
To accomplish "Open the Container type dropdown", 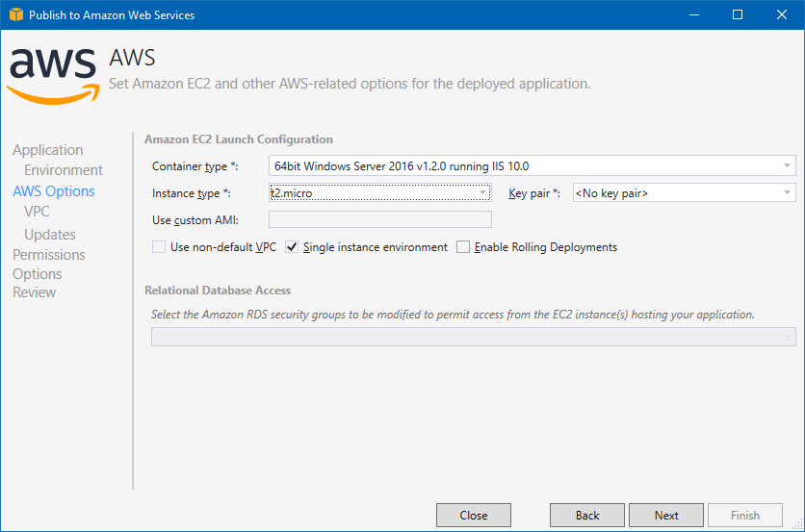I will click(532, 165).
